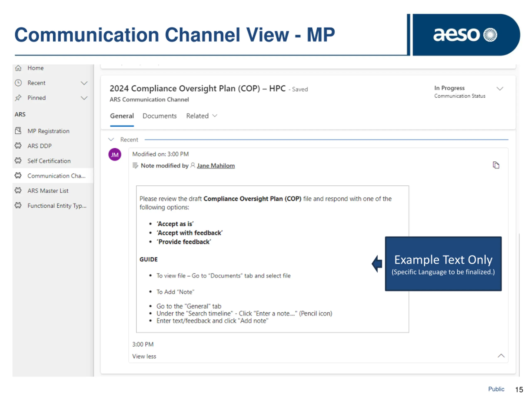The height and width of the screenshot is (399, 532).
Task: Click the Self Certification puzzle icon
Action: [18, 161]
